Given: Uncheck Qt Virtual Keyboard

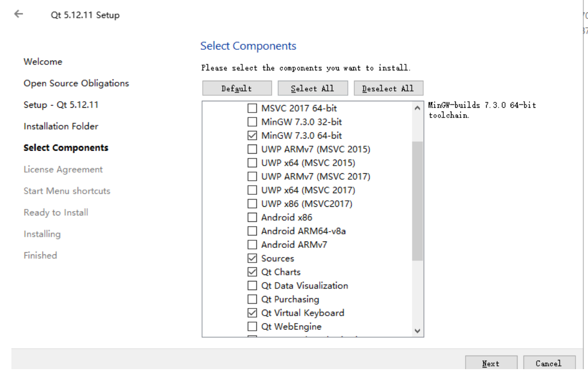Looking at the screenshot, I should click(253, 313).
